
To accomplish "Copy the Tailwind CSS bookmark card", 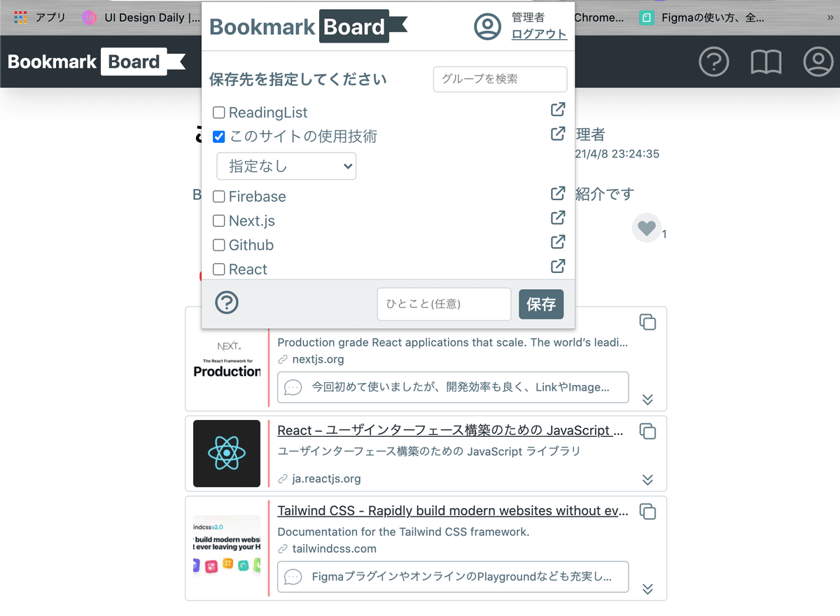I will point(647,512).
